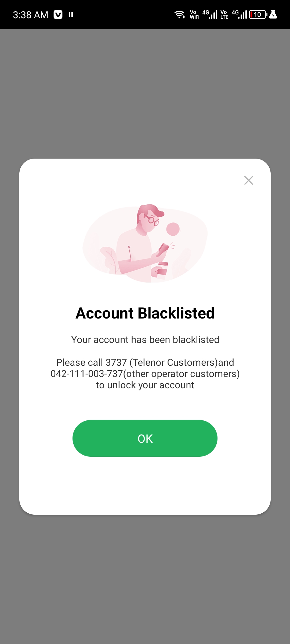Screen dimensions: 290x644
Task: Close the Account Blacklisted dialog
Action: pyautogui.click(x=249, y=180)
